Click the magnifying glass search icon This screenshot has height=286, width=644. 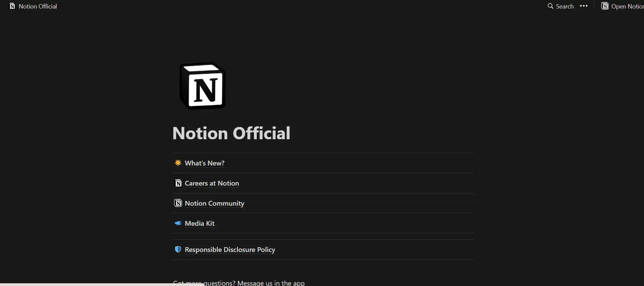550,6
